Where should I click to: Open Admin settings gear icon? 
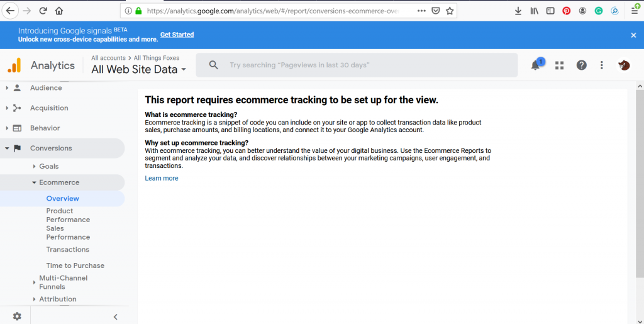pyautogui.click(x=17, y=316)
